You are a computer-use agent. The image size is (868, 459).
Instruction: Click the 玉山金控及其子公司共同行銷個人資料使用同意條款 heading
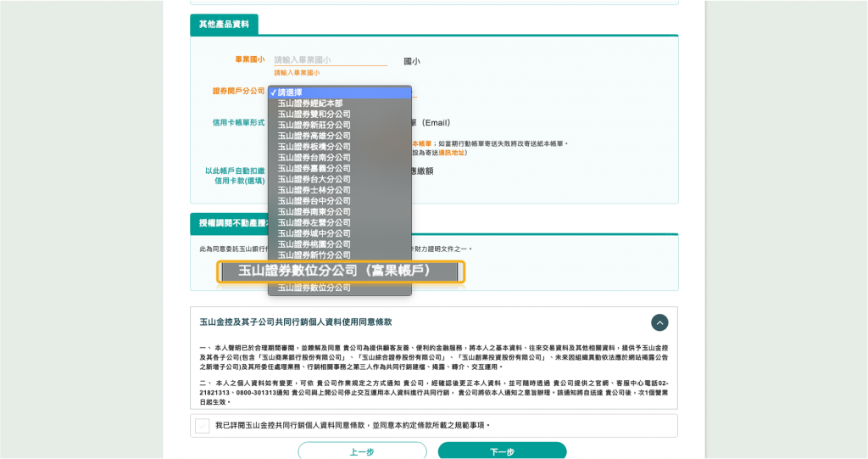click(x=296, y=322)
